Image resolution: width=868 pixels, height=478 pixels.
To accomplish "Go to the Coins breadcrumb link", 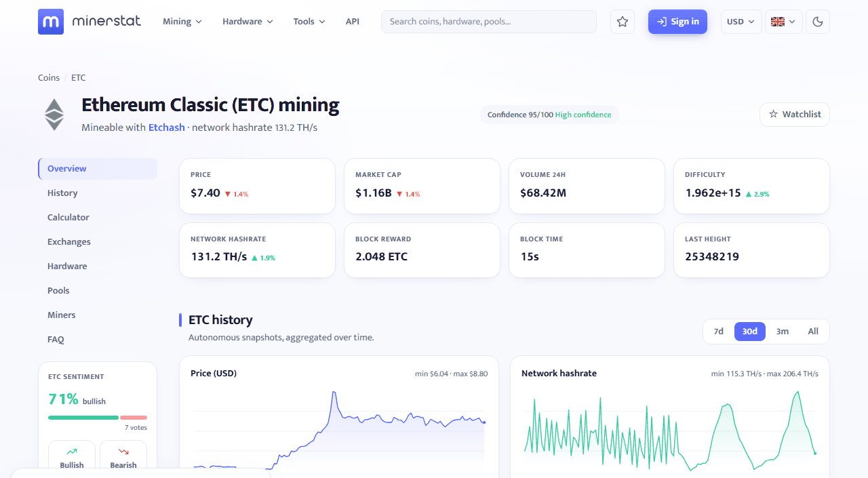I will pyautogui.click(x=49, y=78).
